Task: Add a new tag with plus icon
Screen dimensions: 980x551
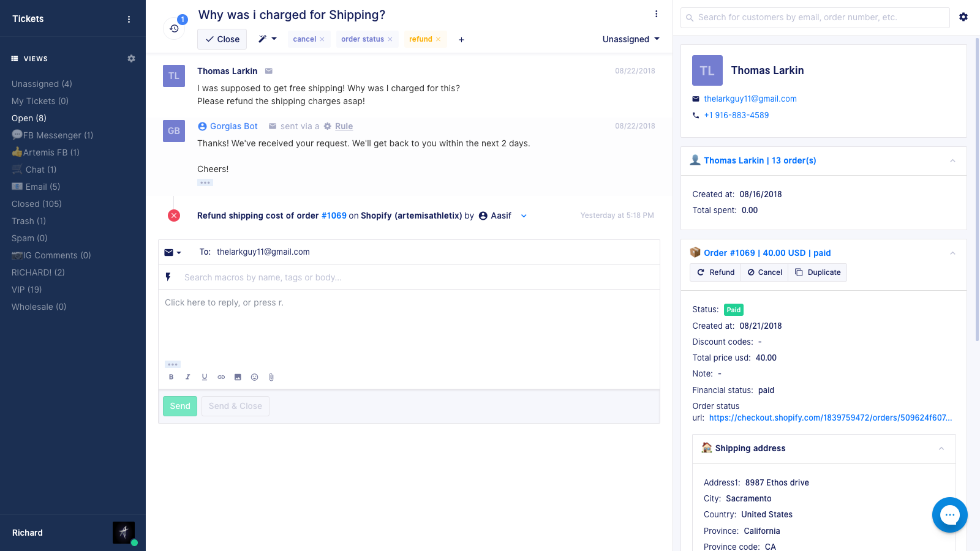Action: pos(461,40)
